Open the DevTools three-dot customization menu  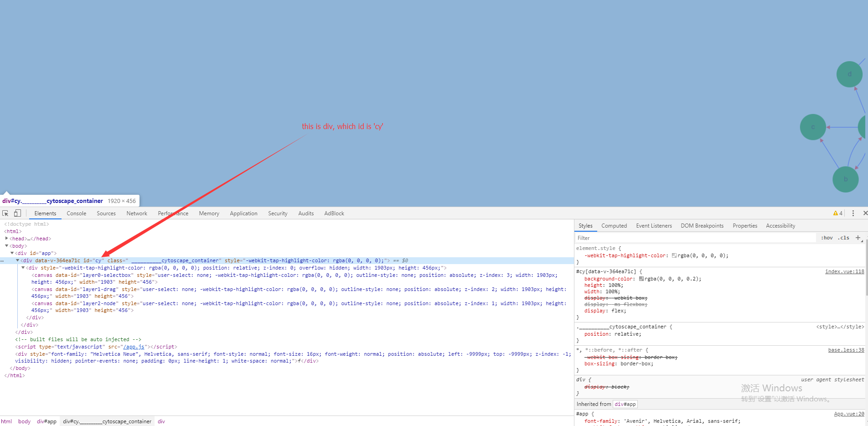pos(853,213)
